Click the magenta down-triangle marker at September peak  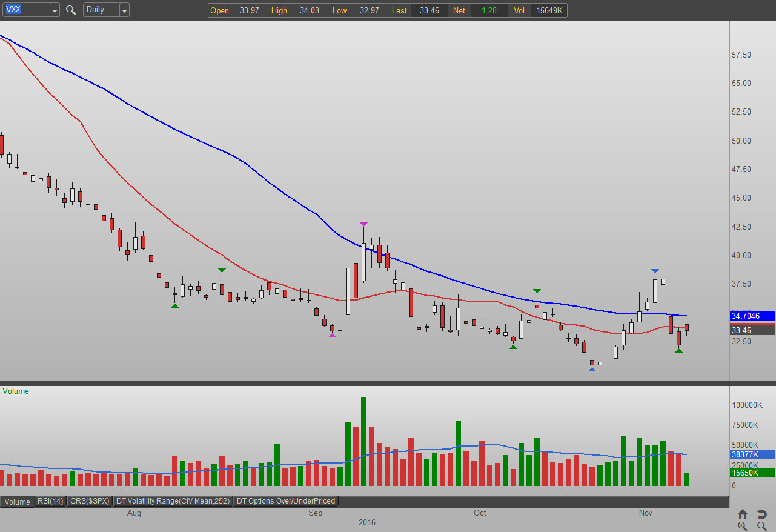(363, 224)
